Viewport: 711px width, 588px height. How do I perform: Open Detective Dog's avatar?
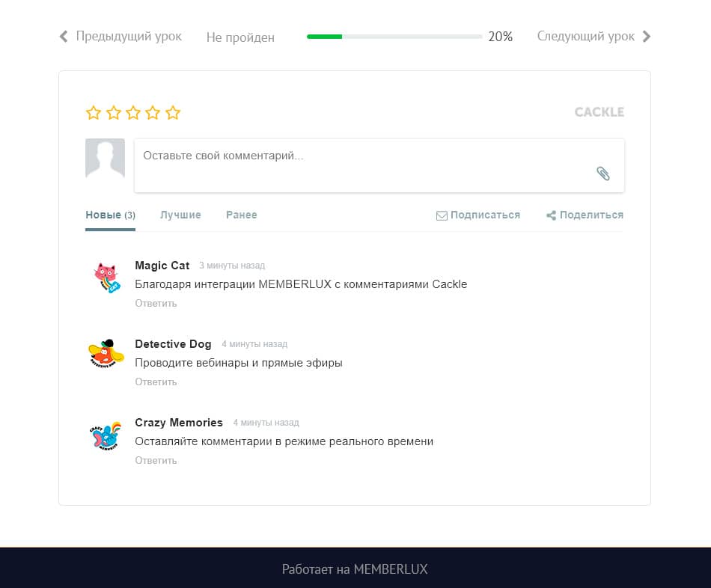tap(106, 354)
